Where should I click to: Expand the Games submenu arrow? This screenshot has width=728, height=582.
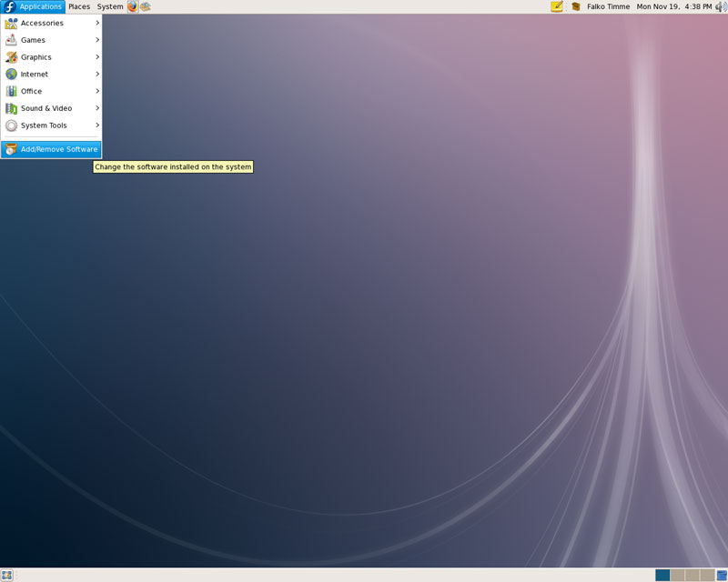[97, 40]
